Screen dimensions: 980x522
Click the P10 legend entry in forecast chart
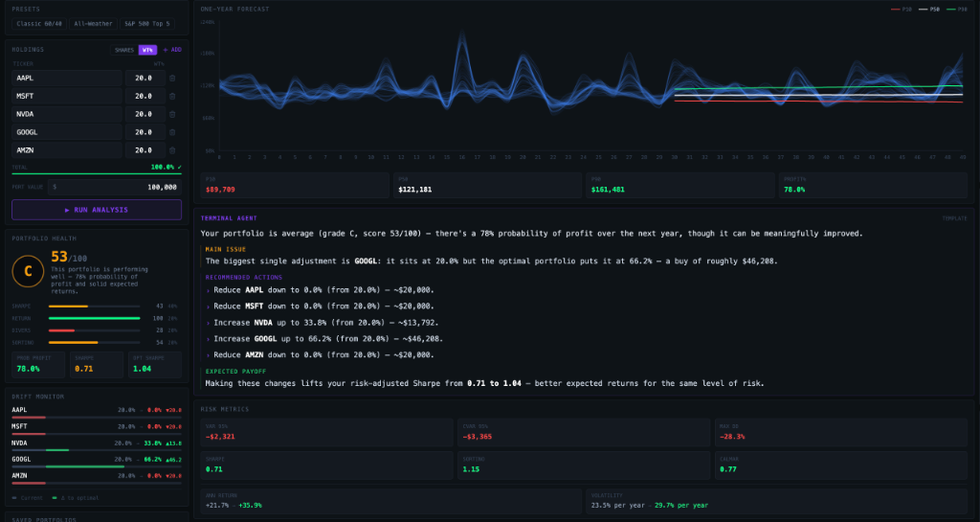pyautogui.click(x=902, y=10)
